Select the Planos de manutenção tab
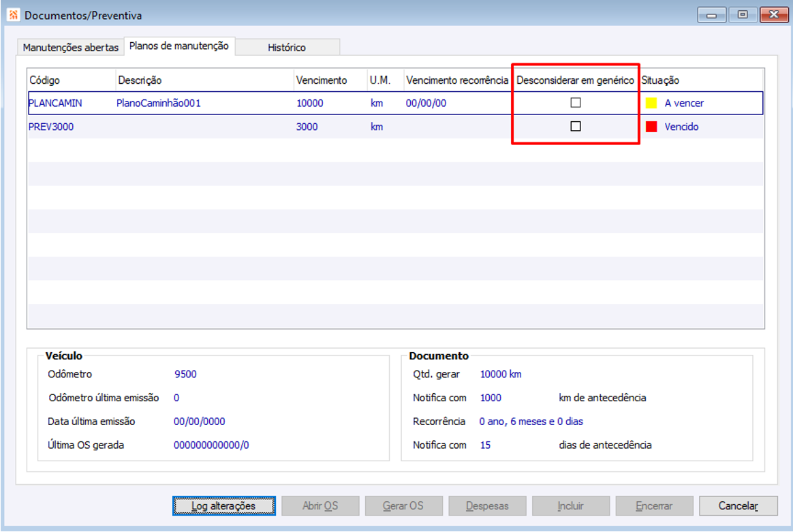Image resolution: width=793 pixels, height=532 pixels. pos(179,46)
